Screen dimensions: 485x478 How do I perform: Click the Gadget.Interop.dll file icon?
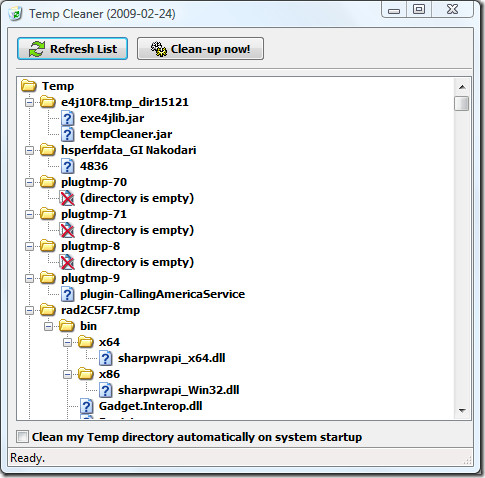pos(86,406)
